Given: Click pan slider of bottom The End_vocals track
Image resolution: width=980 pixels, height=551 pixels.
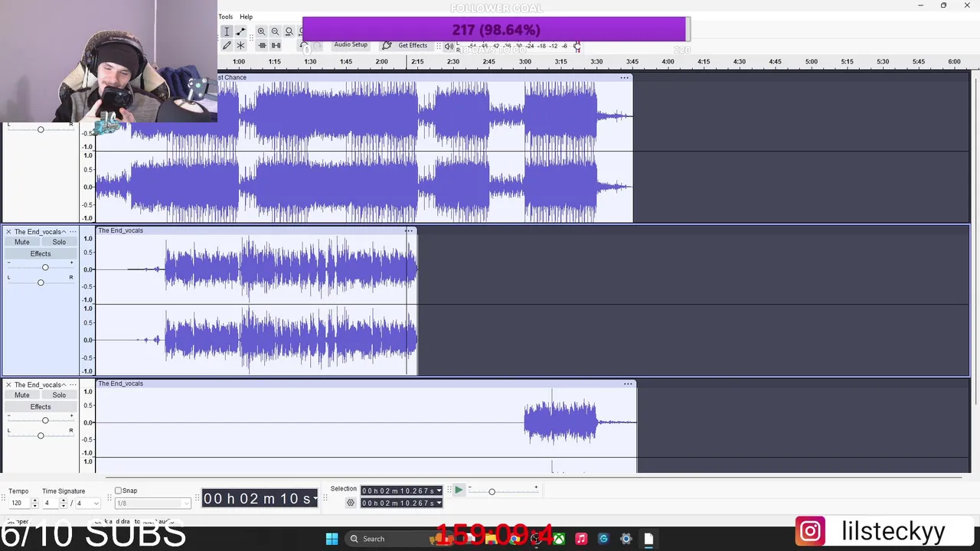Looking at the screenshot, I should point(41,435).
